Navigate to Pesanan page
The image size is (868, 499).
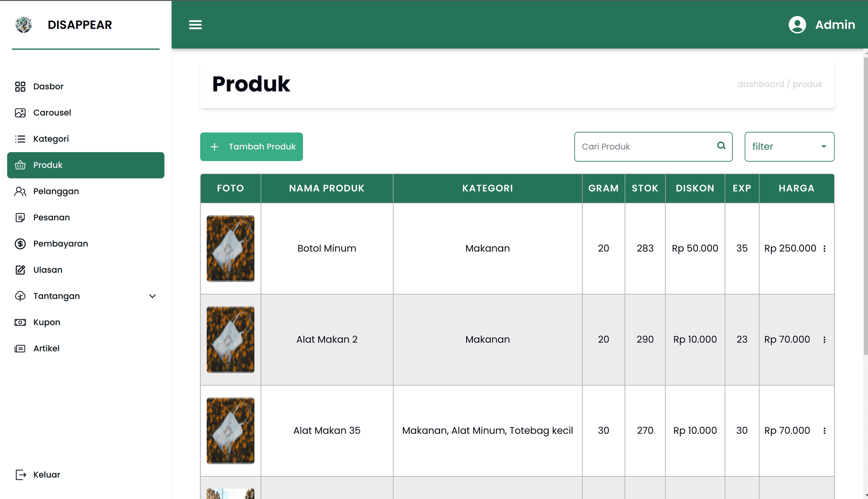tap(51, 217)
